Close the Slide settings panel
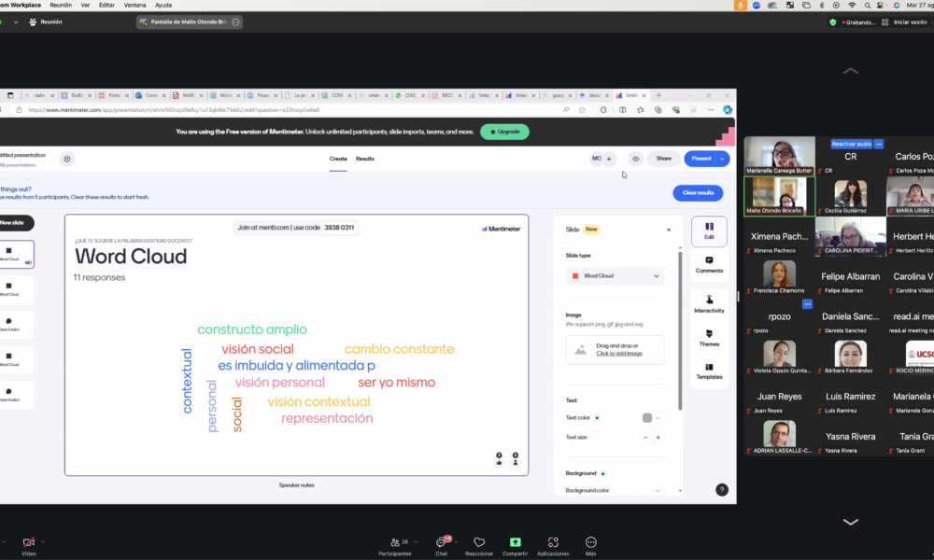 point(669,230)
